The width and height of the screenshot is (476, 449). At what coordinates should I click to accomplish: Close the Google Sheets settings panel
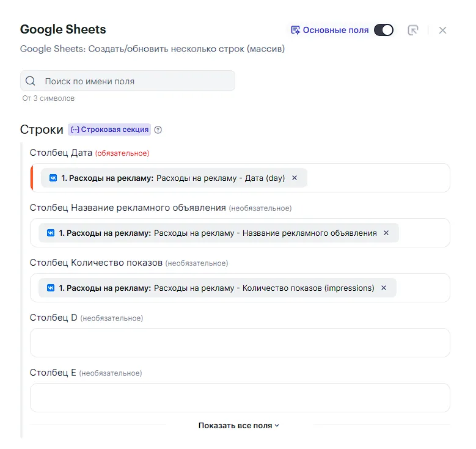pyautogui.click(x=443, y=30)
